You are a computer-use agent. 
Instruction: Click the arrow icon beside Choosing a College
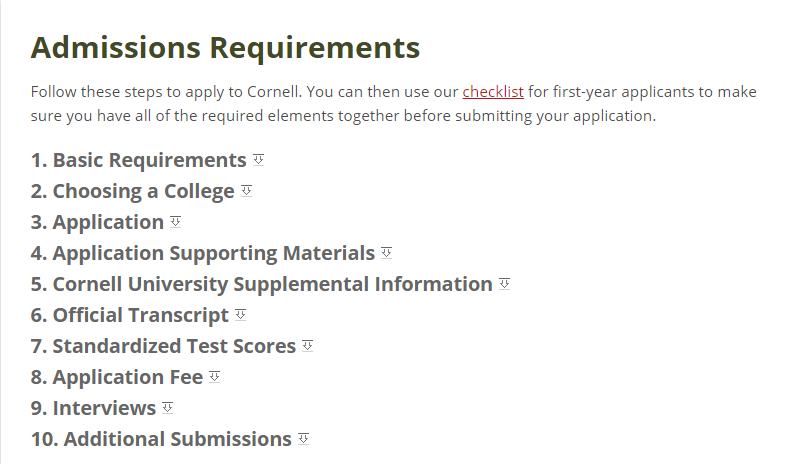[246, 191]
